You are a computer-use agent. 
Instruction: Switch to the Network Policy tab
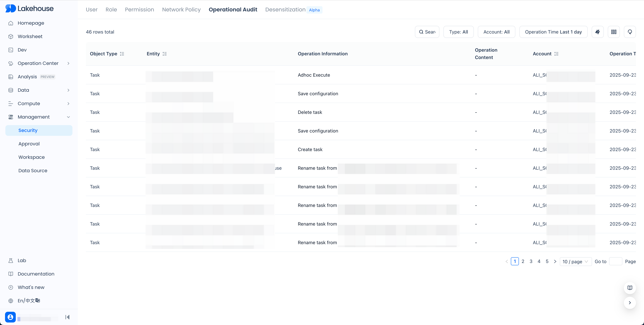point(181,10)
